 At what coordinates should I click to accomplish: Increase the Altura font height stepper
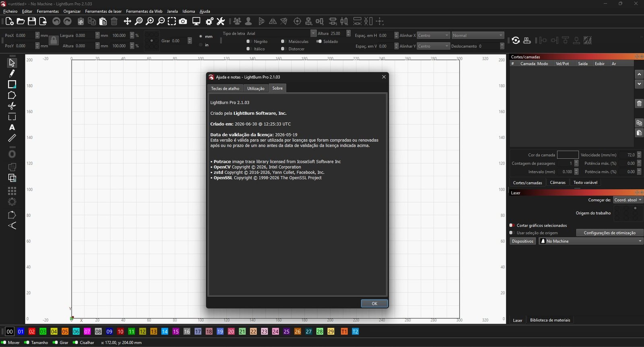pos(349,32)
